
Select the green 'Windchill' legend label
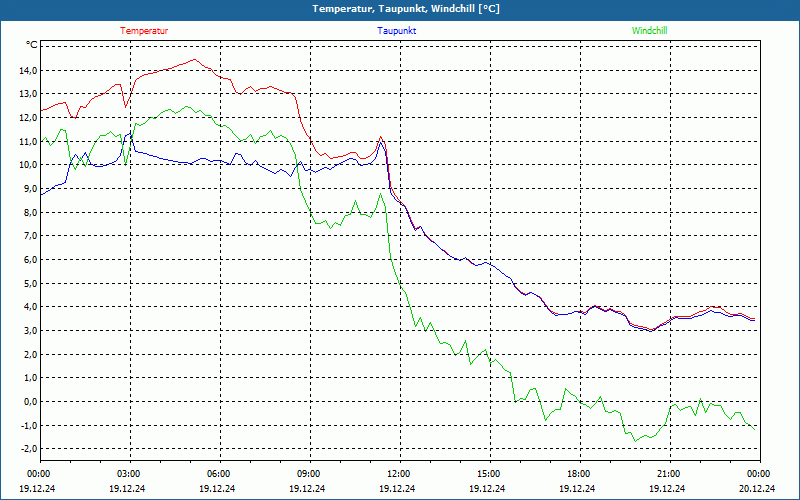(649, 31)
